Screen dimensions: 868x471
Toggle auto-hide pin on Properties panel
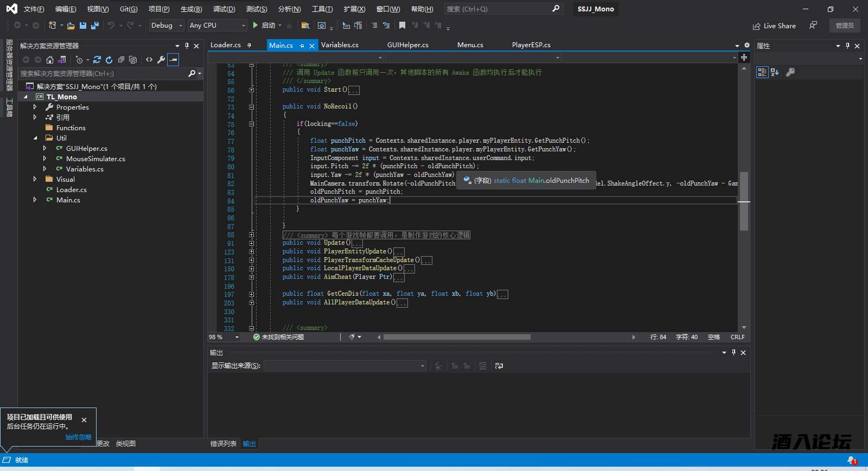(847, 46)
